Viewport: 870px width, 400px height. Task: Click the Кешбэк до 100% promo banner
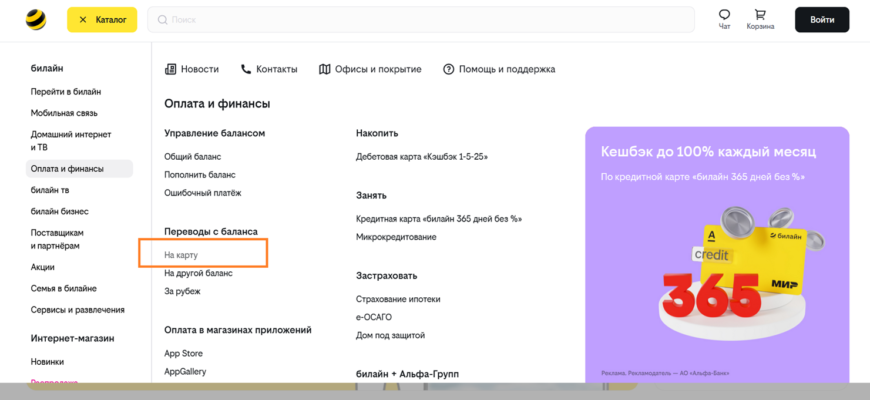(x=717, y=255)
